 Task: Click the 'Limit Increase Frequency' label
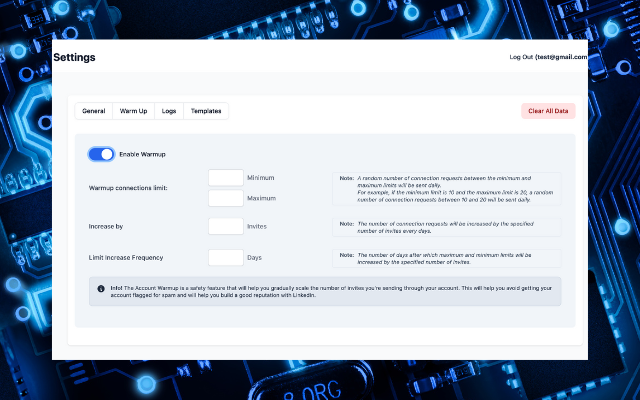pos(126,258)
